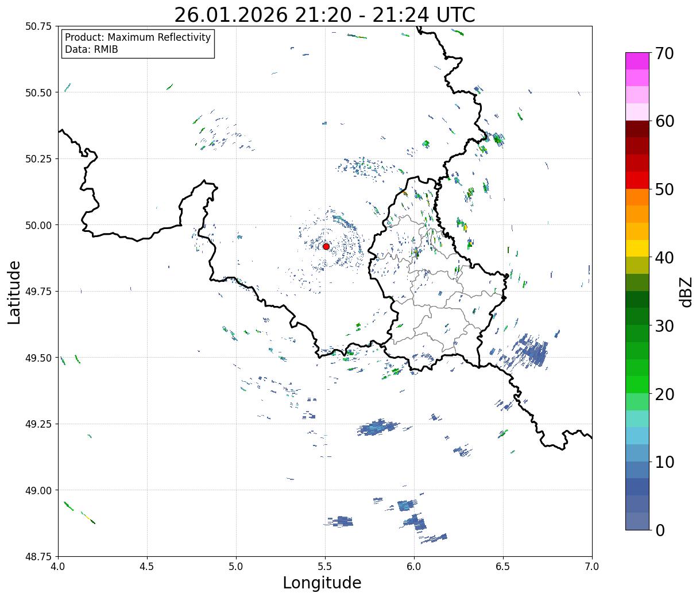The height and width of the screenshot is (597, 700).
Task: Click the latitude tick label 49.25
Action: (x=39, y=424)
